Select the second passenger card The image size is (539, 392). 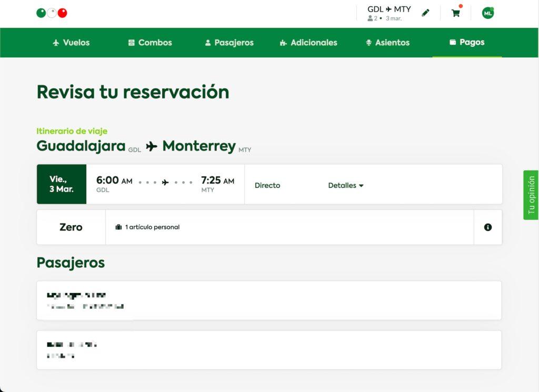(269, 350)
